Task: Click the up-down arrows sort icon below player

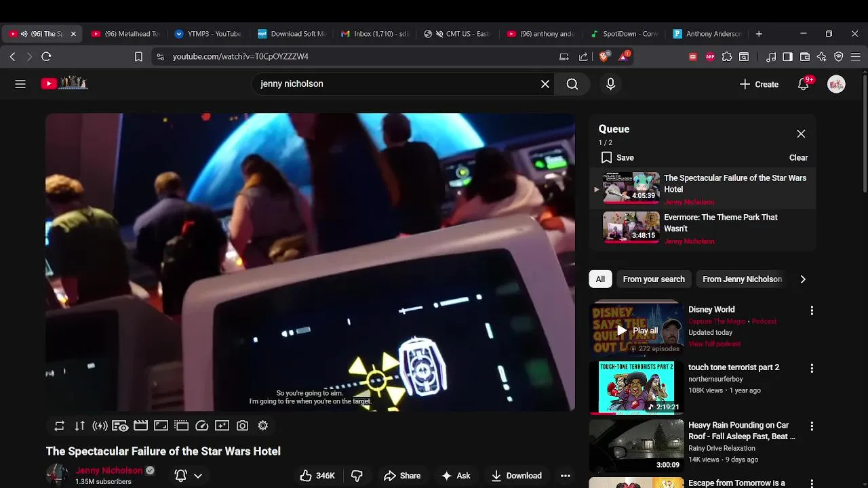Action: point(80,426)
